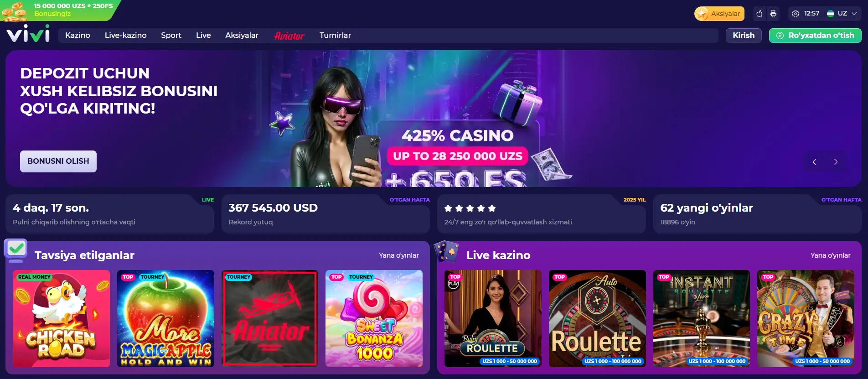Viewport: 868px width, 379px height.
Task: Go to the Turnirlar section
Action: point(335,36)
